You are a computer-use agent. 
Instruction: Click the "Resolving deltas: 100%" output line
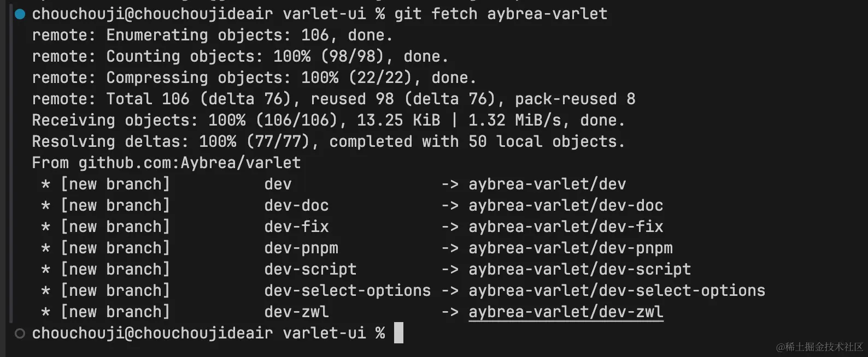[328, 141]
